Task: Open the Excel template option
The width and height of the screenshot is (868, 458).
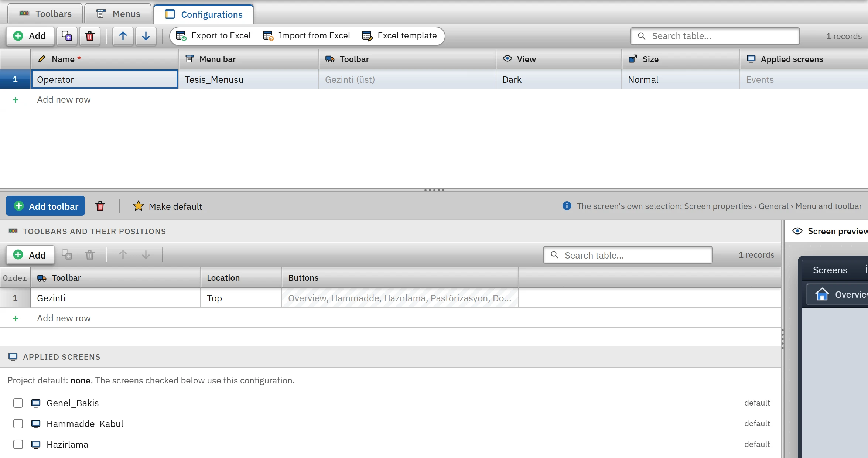Action: [x=400, y=36]
